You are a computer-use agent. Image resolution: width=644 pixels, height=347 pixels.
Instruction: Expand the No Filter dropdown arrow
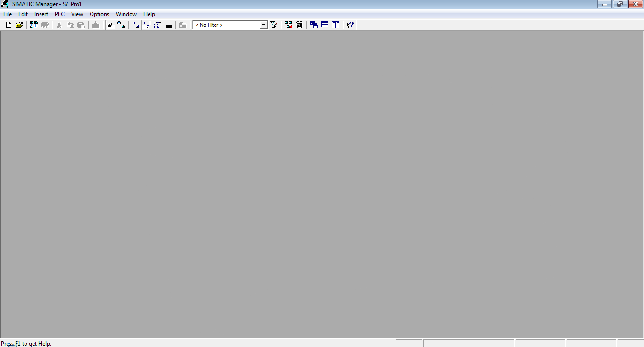[264, 25]
